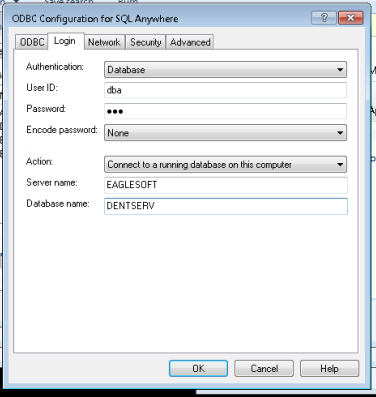
Task: Select the Database name field DENTSERV
Action: (226, 206)
